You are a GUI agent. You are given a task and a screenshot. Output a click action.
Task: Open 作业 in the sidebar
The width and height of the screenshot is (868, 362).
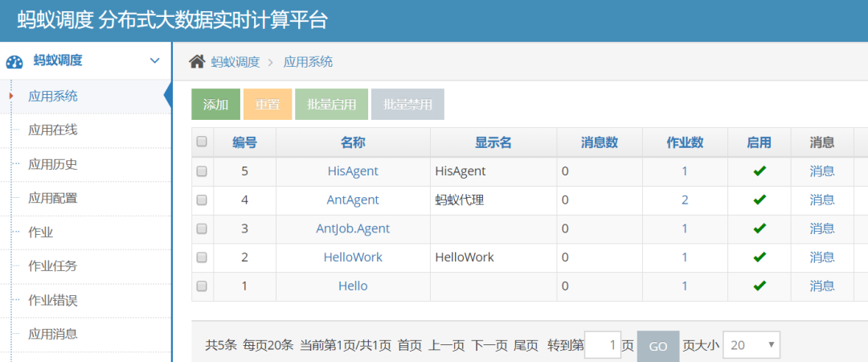[x=40, y=232]
